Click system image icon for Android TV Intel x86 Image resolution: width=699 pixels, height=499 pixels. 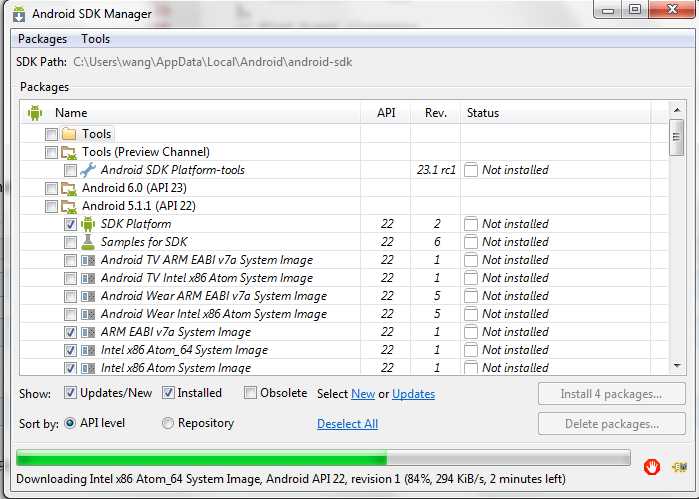[88, 278]
